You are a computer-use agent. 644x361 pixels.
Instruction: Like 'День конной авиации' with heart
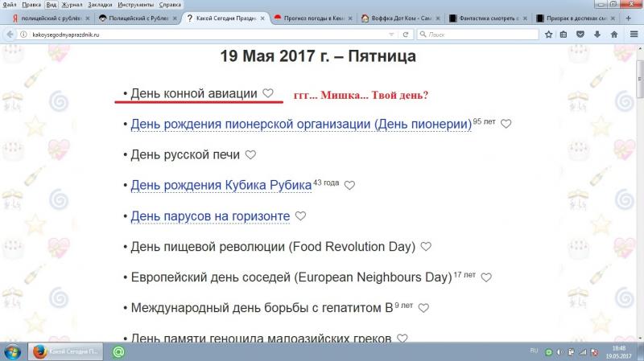tap(269, 94)
